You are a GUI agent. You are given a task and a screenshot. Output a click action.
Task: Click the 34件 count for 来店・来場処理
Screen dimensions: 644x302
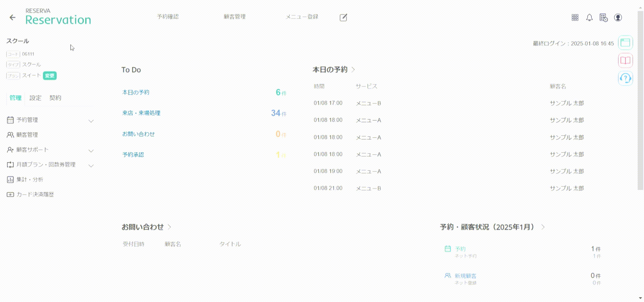pos(279,113)
